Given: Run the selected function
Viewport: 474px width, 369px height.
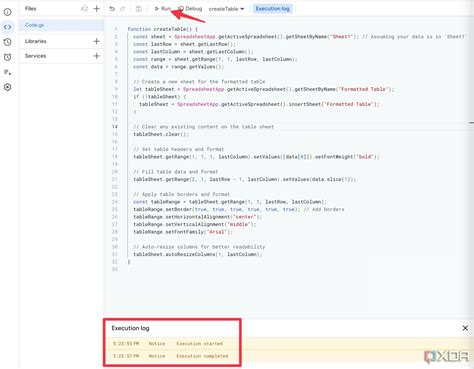Looking at the screenshot, I should point(163,9).
